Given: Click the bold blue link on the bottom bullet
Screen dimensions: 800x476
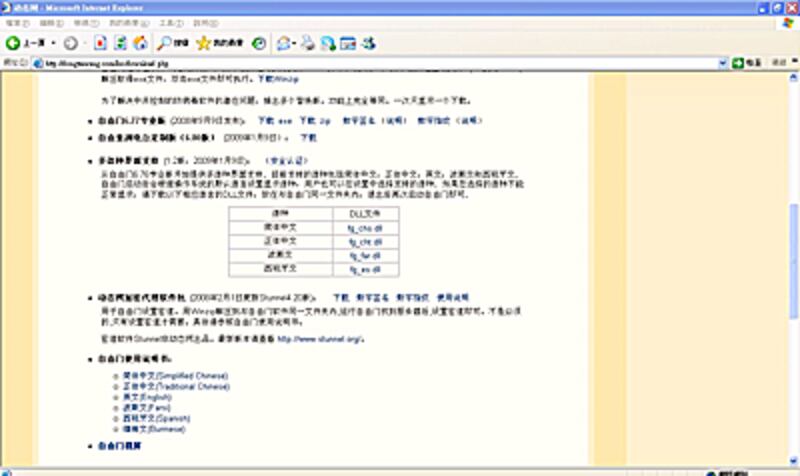Looking at the screenshot, I should (x=119, y=446).
